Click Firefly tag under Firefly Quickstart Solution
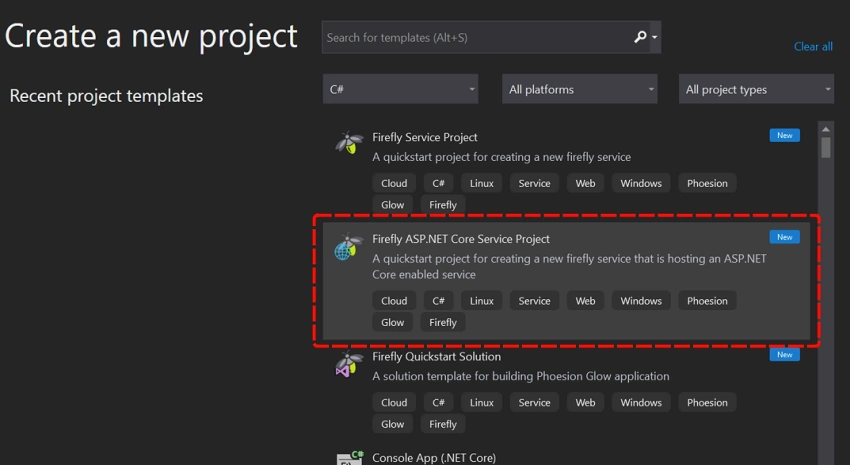 443,424
